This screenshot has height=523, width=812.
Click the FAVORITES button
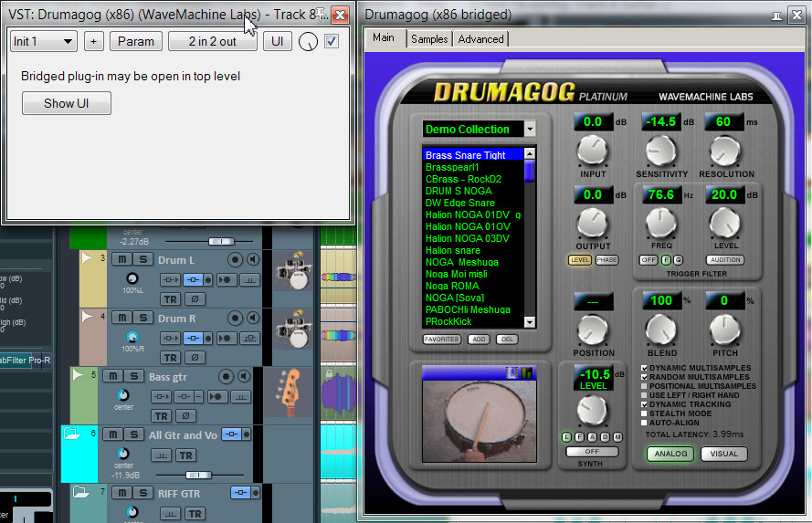pyautogui.click(x=442, y=340)
